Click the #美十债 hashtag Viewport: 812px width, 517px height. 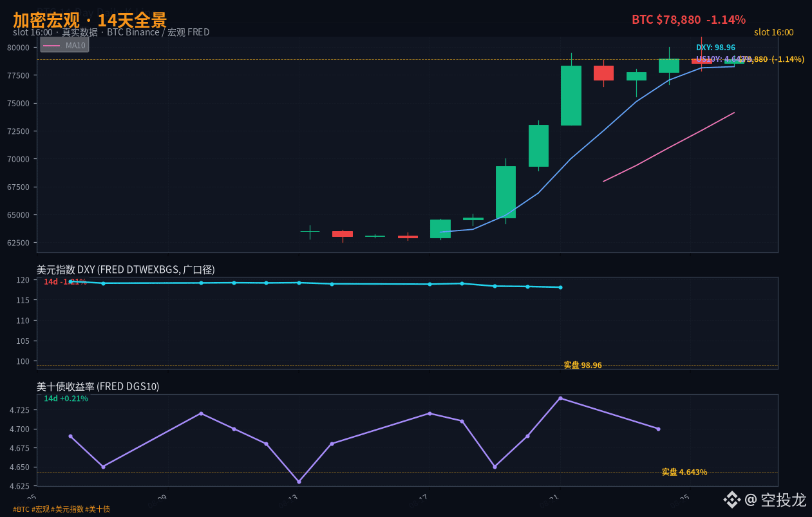tap(98, 509)
